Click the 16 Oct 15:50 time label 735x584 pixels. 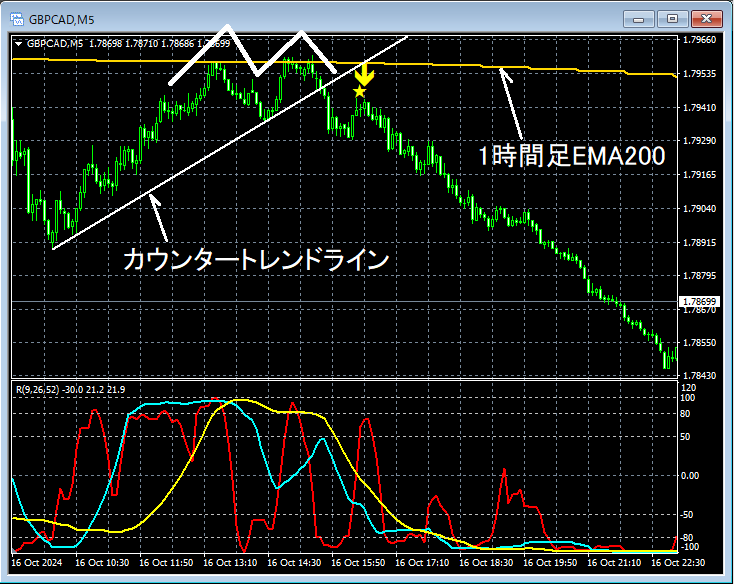click(x=358, y=563)
